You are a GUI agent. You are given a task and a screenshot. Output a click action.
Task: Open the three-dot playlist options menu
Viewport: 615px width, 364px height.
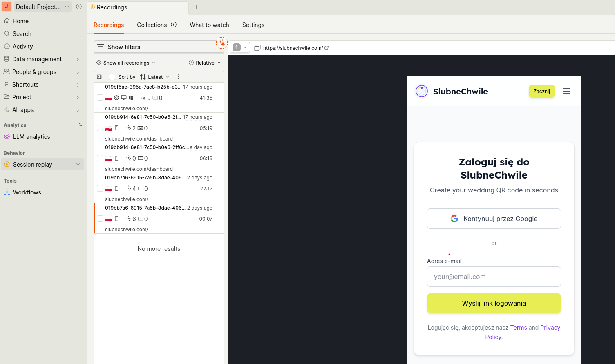pyautogui.click(x=178, y=77)
